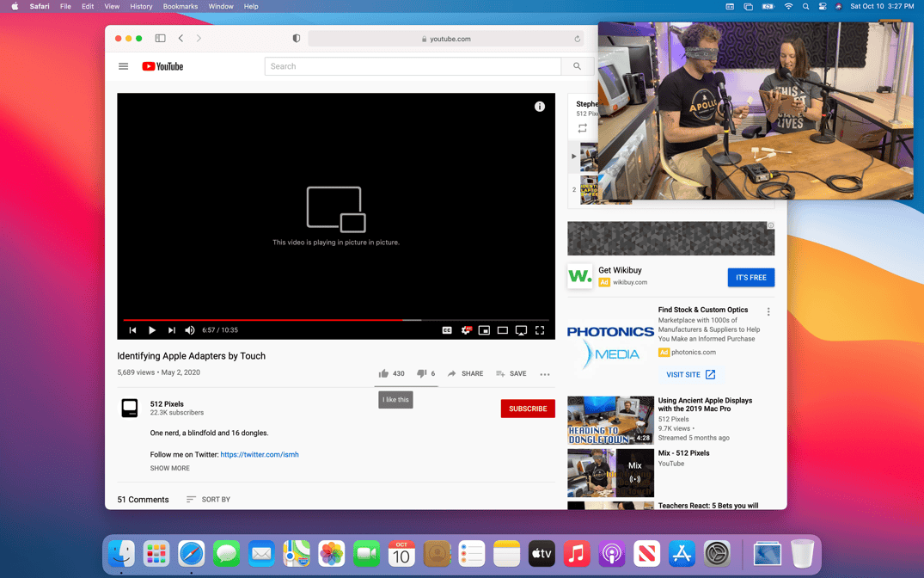Screen dimensions: 924x578
Task: Click the YouTube search field
Action: pos(413,66)
